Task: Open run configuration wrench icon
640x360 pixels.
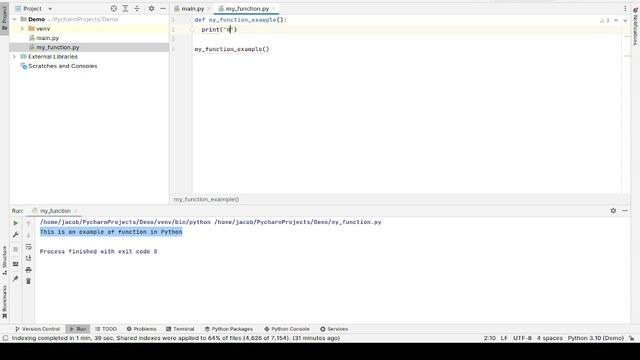Action: [x=16, y=235]
